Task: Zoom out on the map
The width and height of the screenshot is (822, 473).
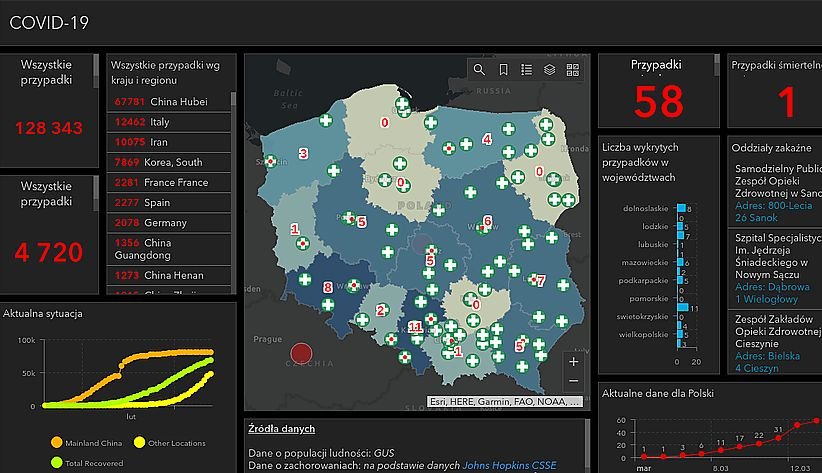Action: click(572, 381)
